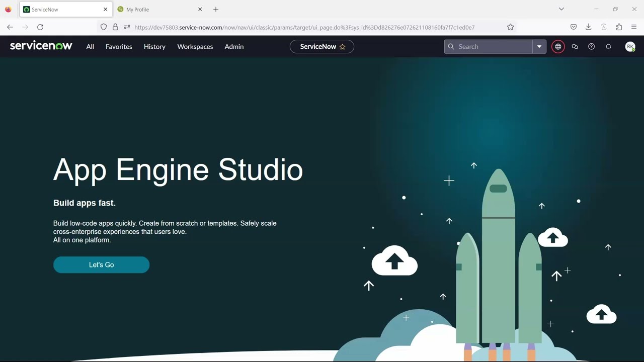This screenshot has width=644, height=362.
Task: Open the Save to Pocket icon
Action: pos(574,27)
